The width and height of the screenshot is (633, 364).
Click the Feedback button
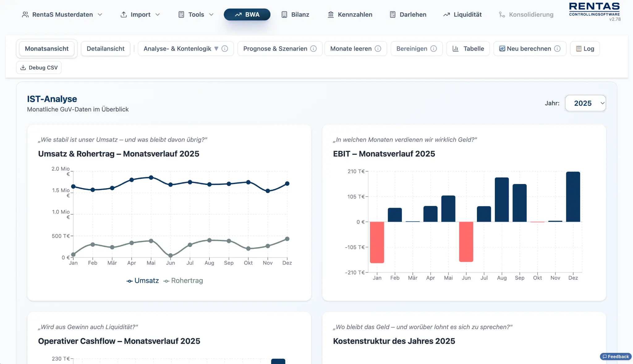(x=616, y=356)
